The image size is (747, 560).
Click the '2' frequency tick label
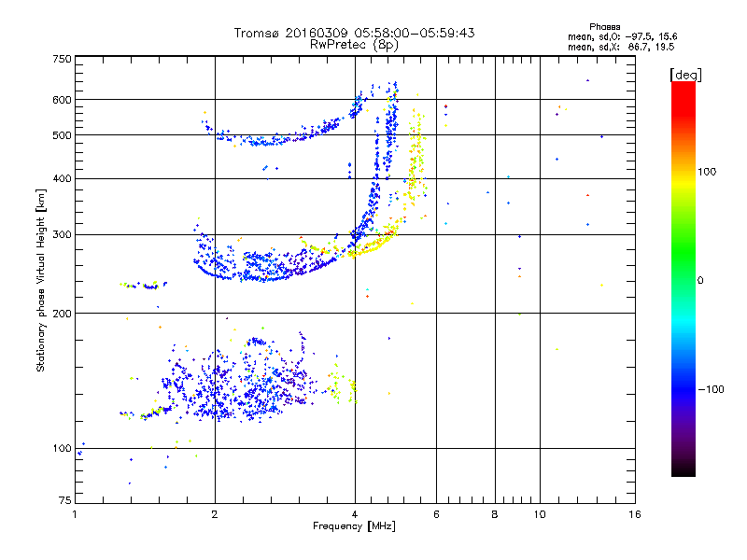(x=215, y=514)
